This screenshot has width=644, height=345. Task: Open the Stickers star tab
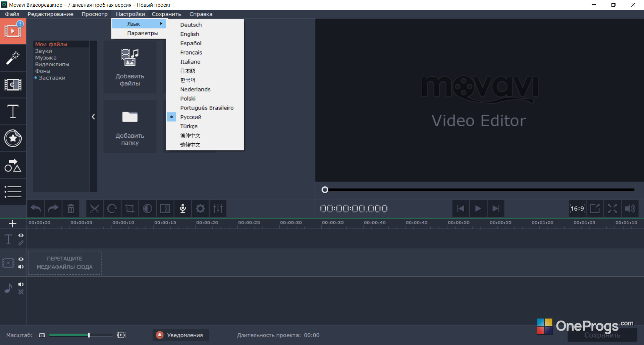point(13,138)
